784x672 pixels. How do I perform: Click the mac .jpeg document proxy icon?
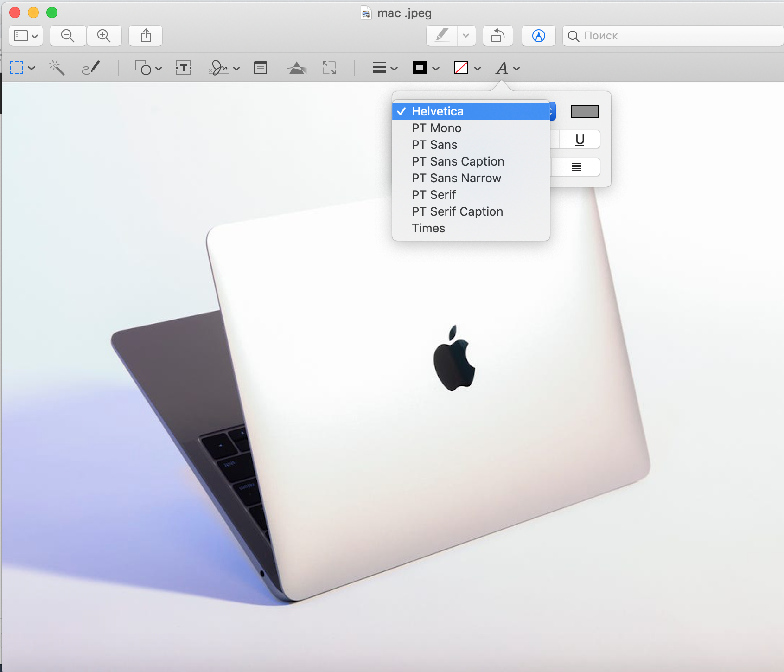pyautogui.click(x=366, y=13)
